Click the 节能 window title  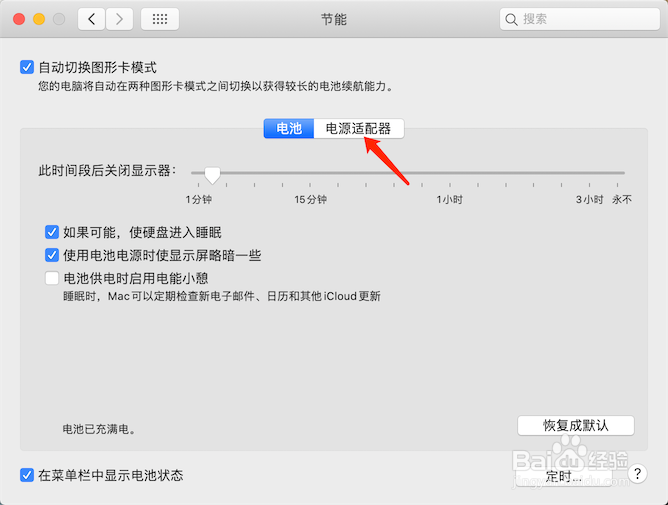(x=334, y=19)
